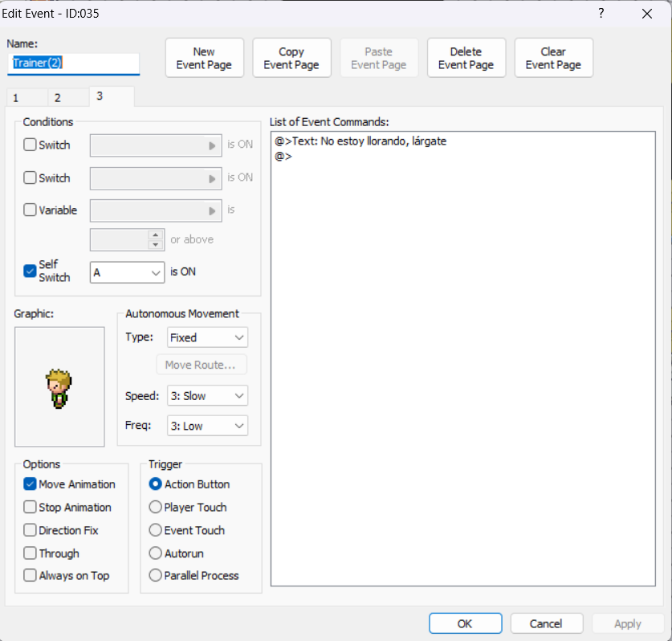Screen dimensions: 672x641
Task: Enable the first Switch condition checkbox
Action: (31, 145)
